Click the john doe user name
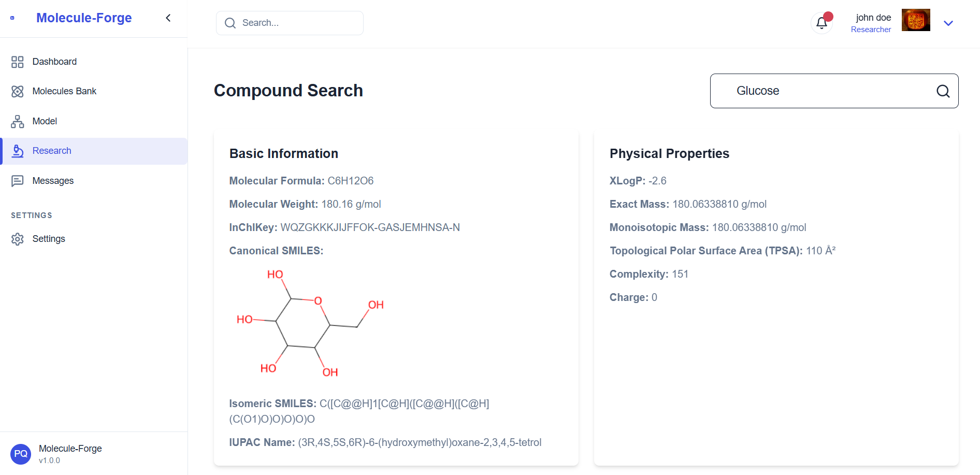 873,18
